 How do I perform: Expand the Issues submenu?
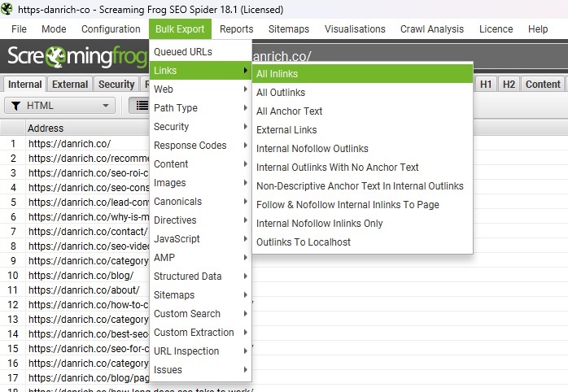(x=200, y=370)
